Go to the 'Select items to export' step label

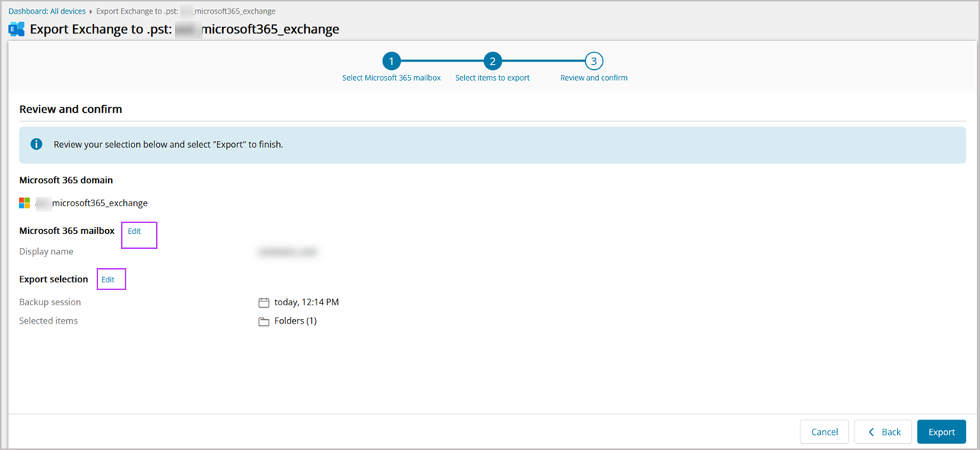click(x=492, y=78)
